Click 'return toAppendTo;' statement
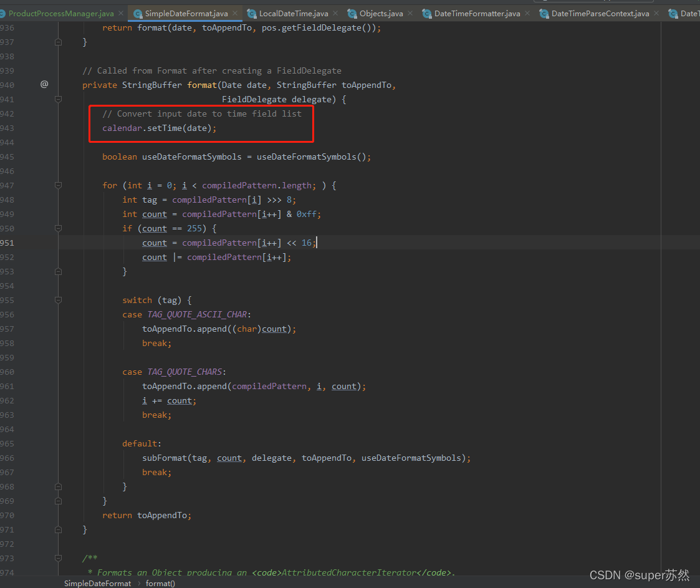Image resolution: width=700 pixels, height=588 pixels. 147,515
